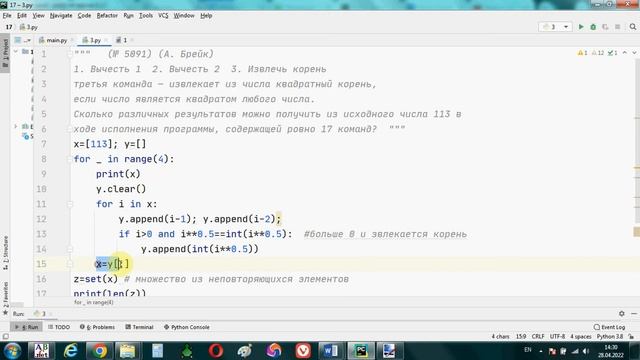
Task: Close the main.py editor tab
Action: pos(72,40)
